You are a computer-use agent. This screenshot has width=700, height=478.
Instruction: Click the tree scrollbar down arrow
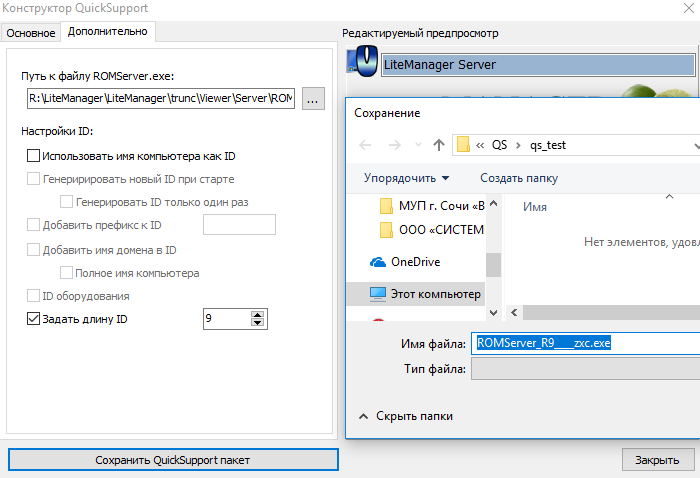coord(493,312)
